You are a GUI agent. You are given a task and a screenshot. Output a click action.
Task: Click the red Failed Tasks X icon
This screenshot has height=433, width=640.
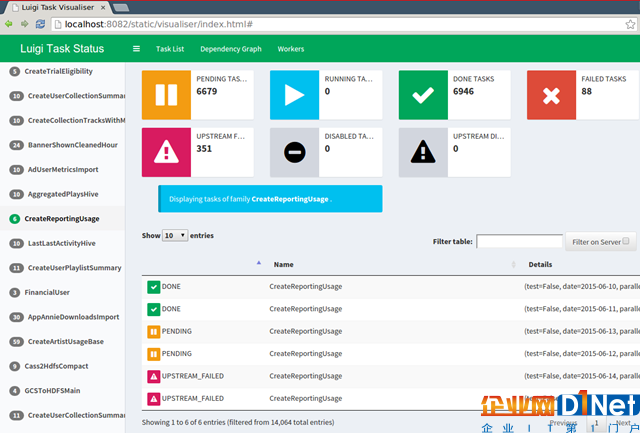tap(551, 95)
